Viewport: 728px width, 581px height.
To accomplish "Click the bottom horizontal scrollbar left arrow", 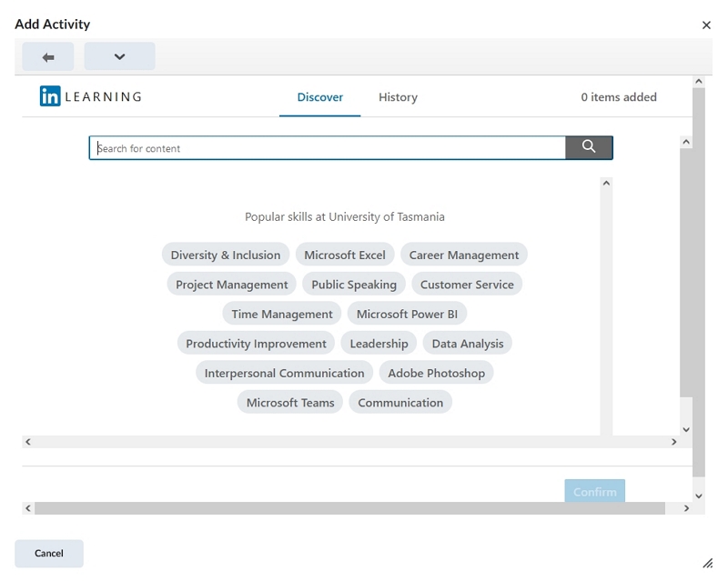I will click(x=28, y=508).
